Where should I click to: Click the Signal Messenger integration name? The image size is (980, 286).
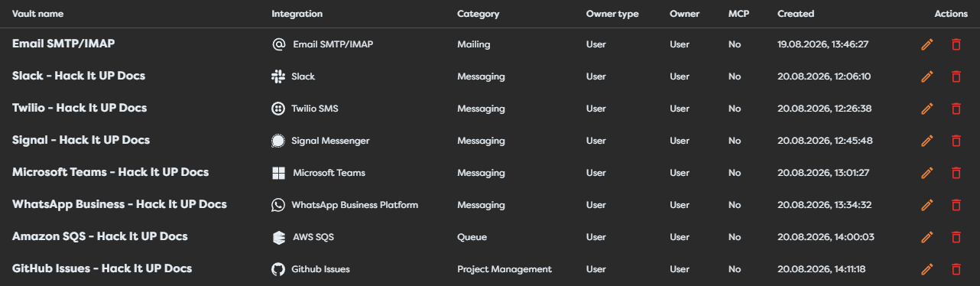pyautogui.click(x=330, y=141)
